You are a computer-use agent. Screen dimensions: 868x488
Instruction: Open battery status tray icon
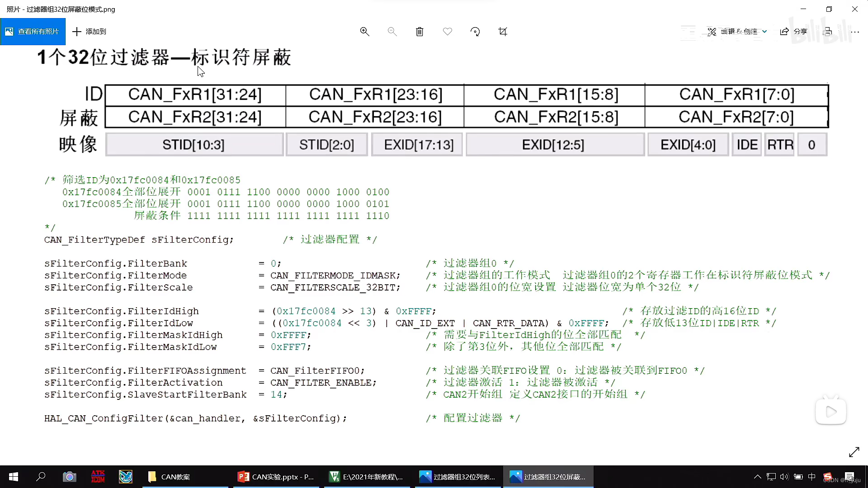798,477
